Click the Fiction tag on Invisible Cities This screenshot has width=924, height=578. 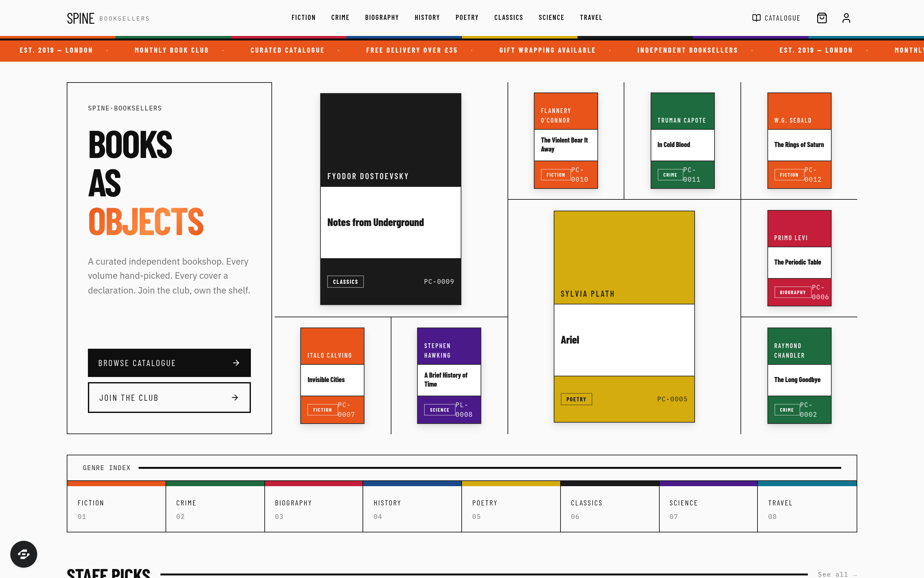323,410
